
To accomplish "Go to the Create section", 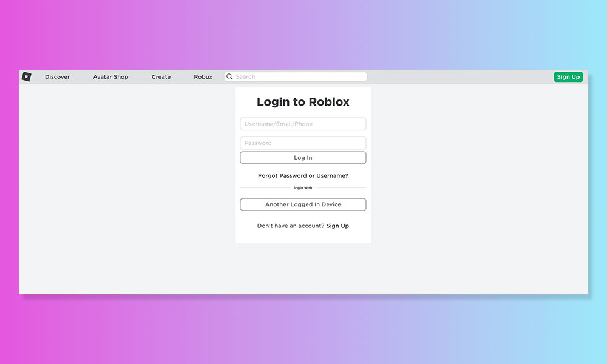I will pos(161,77).
